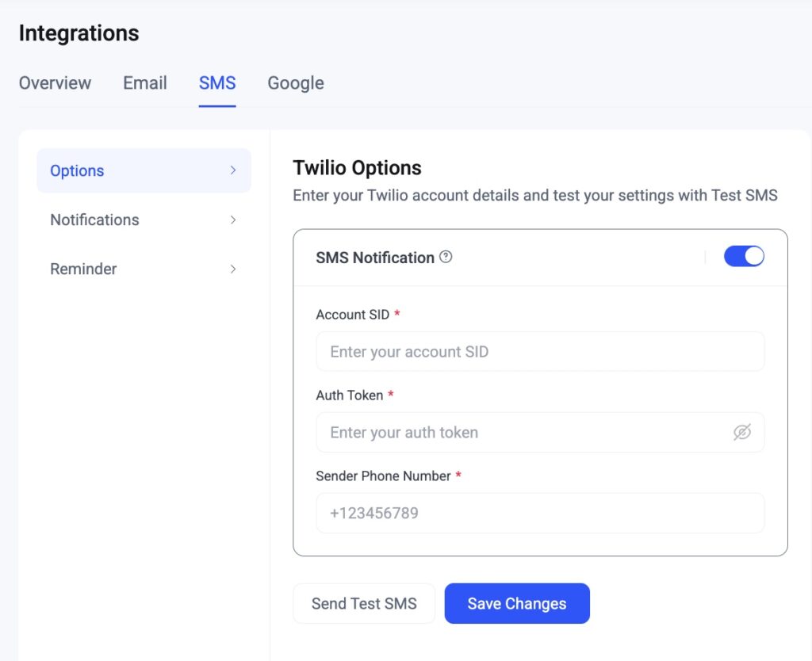
Task: Go to the Google tab
Action: click(x=296, y=82)
